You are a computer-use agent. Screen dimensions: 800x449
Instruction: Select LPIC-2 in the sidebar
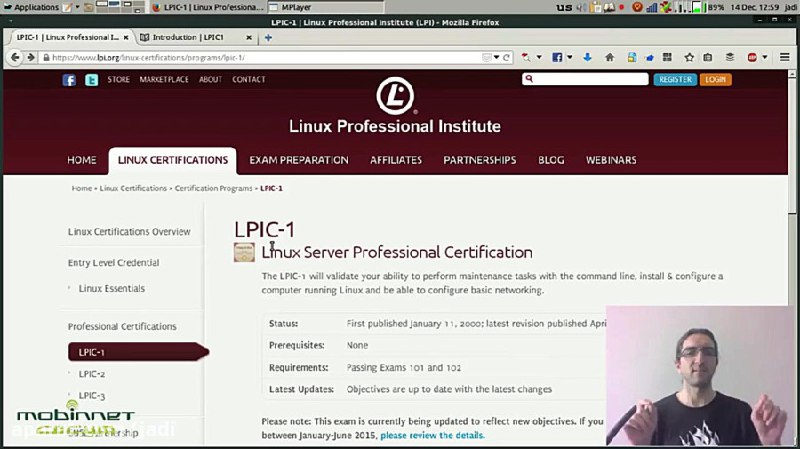pos(92,374)
